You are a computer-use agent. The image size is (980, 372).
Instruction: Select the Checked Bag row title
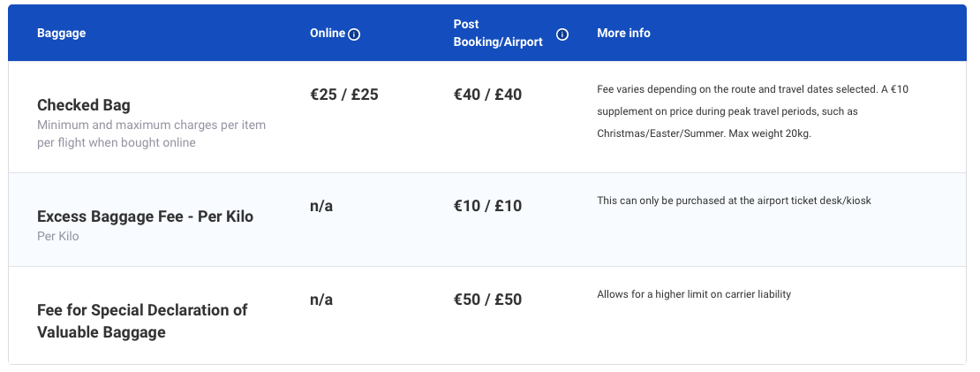[84, 105]
